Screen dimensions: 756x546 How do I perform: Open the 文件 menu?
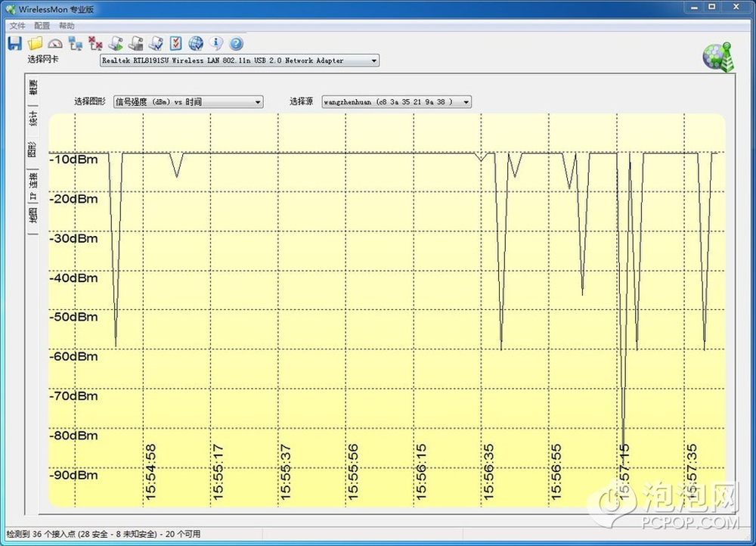click(17, 26)
